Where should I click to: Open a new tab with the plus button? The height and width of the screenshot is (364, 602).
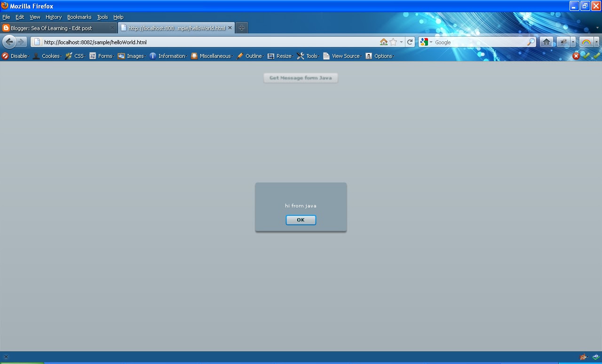point(241,27)
